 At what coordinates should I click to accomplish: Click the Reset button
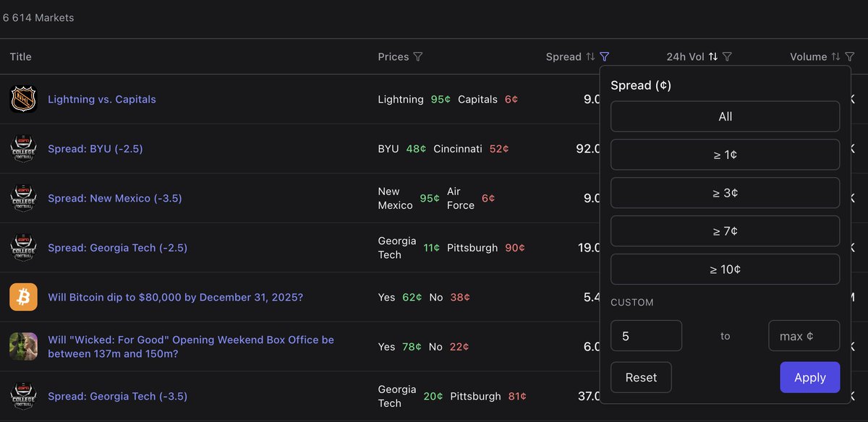[x=641, y=377]
